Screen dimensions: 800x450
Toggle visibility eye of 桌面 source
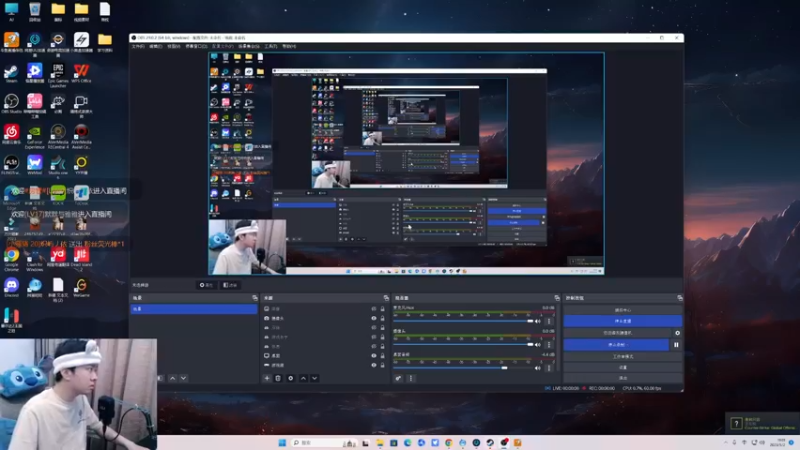[373, 356]
